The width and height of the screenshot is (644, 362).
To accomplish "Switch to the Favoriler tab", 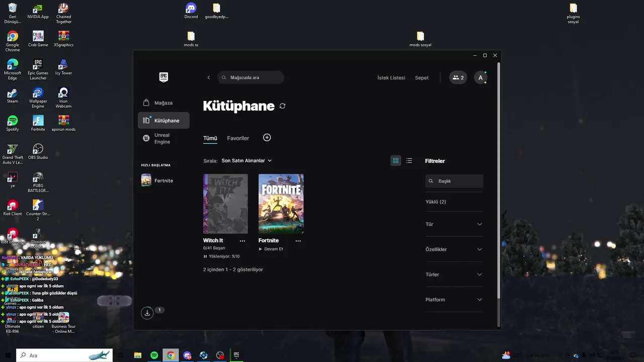I will tap(238, 138).
